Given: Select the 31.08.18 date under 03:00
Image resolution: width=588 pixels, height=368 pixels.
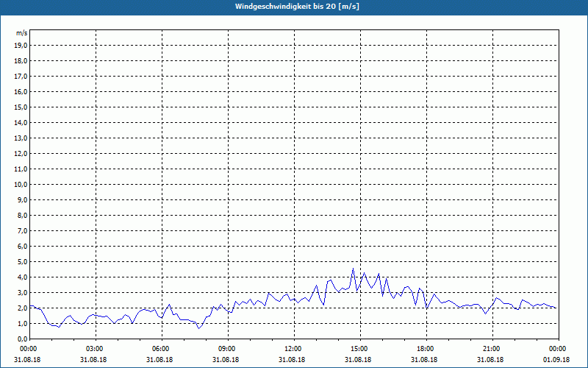Looking at the screenshot, I should point(93,360).
